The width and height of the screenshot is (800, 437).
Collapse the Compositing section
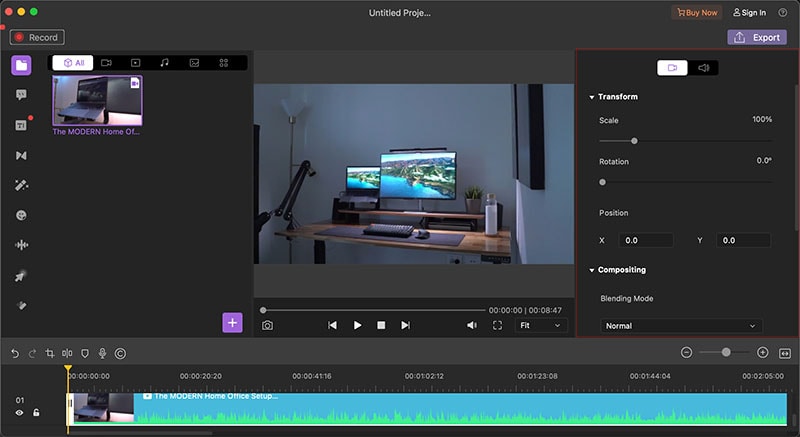592,270
